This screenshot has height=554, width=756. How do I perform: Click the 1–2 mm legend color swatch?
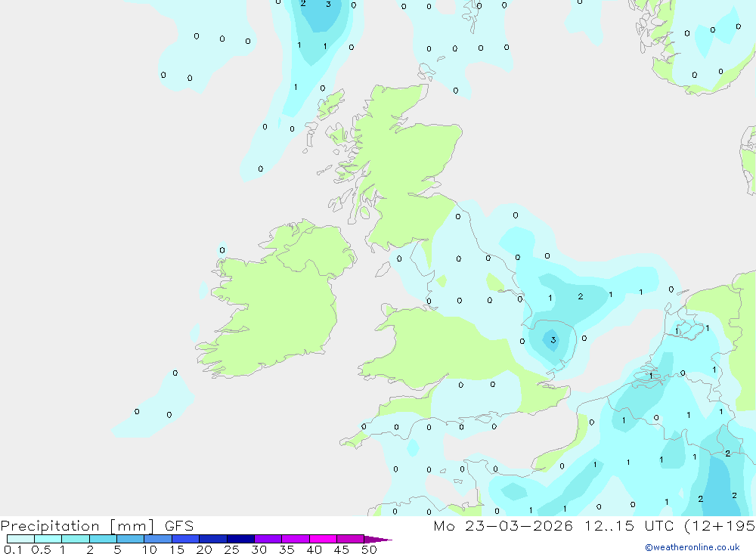pyautogui.click(x=75, y=539)
